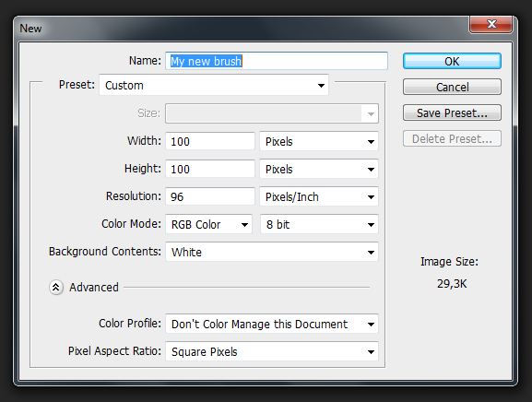Click the arrow on the Preset dropdown
The height and width of the screenshot is (402, 532).
tap(321, 86)
